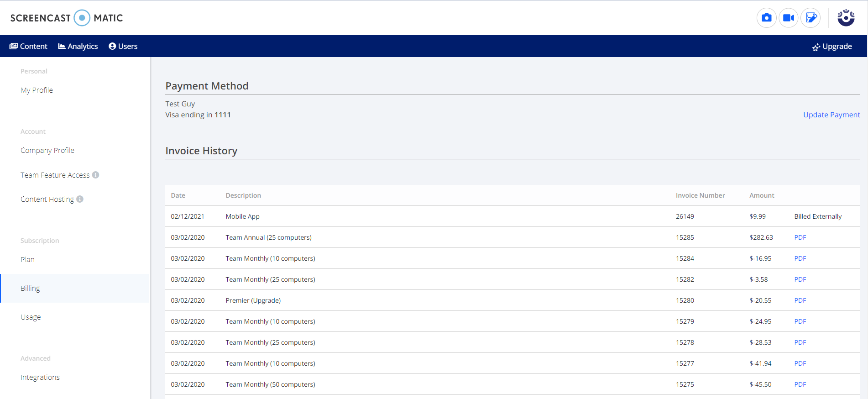Click the Amount column header
The height and width of the screenshot is (399, 868).
tap(762, 195)
